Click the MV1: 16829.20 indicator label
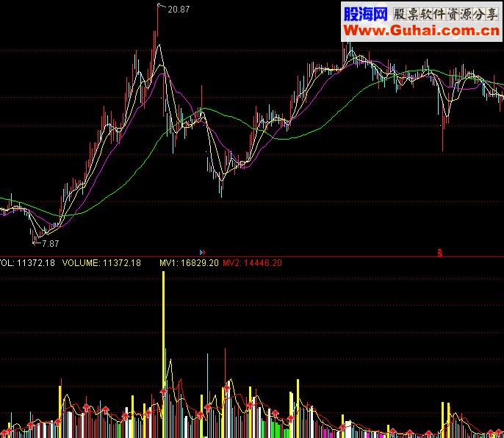504x438 pixels. 189,263
